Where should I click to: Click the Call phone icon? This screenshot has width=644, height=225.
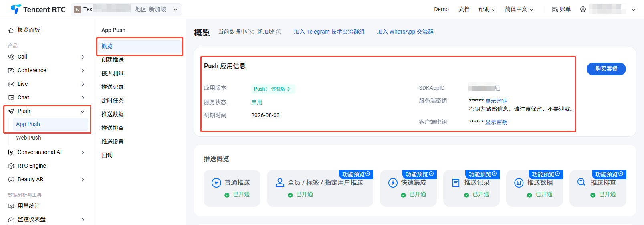pyautogui.click(x=11, y=57)
